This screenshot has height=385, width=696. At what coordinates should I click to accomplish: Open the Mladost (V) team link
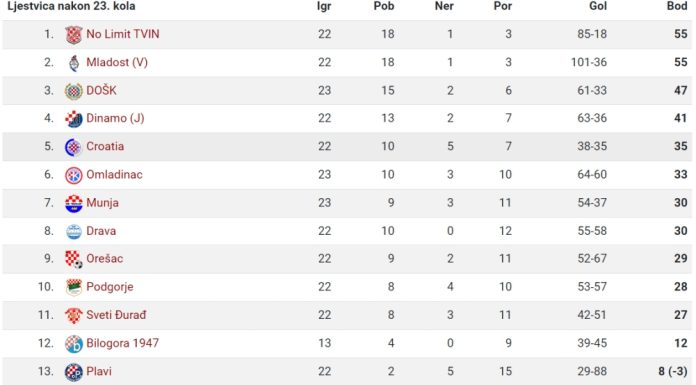(117, 62)
